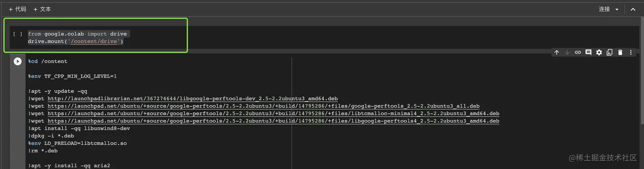The image size is (644, 169).
Task: Add a new code cell with + 代码
Action: (17, 9)
